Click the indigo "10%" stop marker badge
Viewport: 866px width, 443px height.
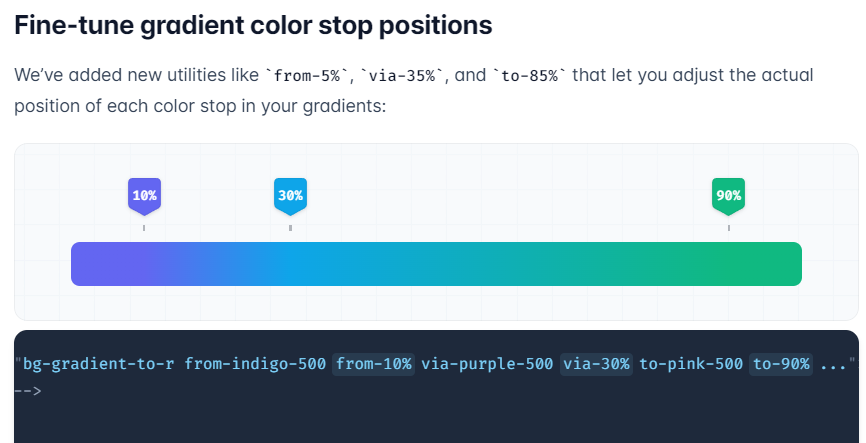(144, 195)
